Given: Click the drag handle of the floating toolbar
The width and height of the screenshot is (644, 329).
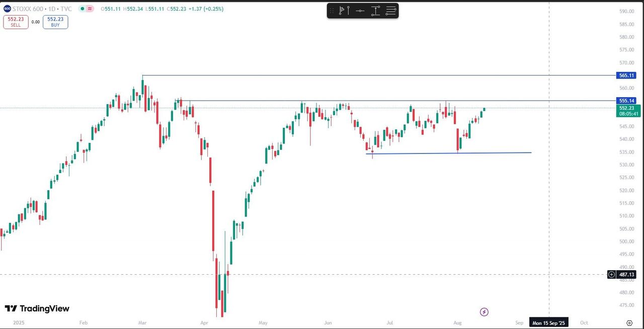Looking at the screenshot, I should 332,11.
